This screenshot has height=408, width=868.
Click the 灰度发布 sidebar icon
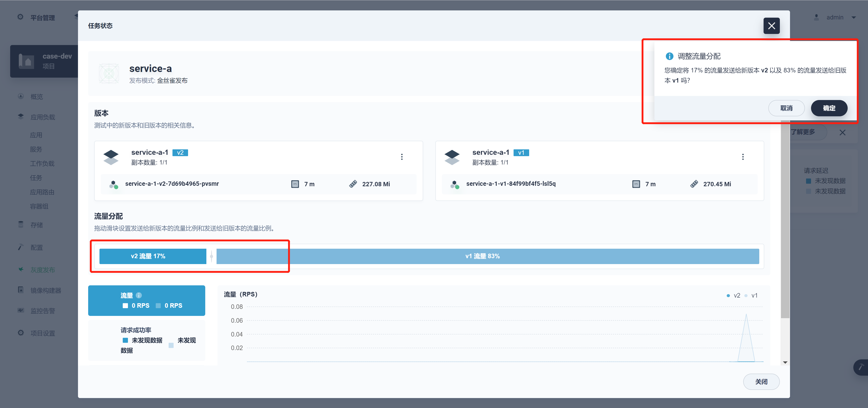tap(21, 270)
